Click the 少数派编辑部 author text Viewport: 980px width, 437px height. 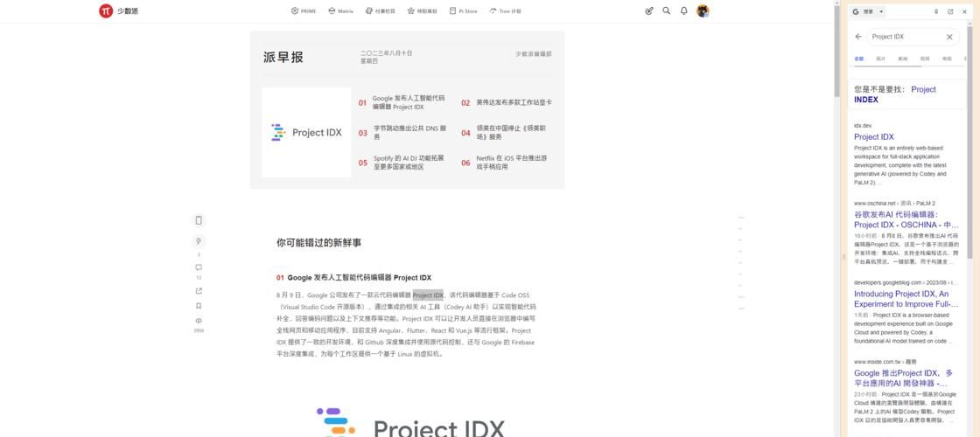(533, 53)
